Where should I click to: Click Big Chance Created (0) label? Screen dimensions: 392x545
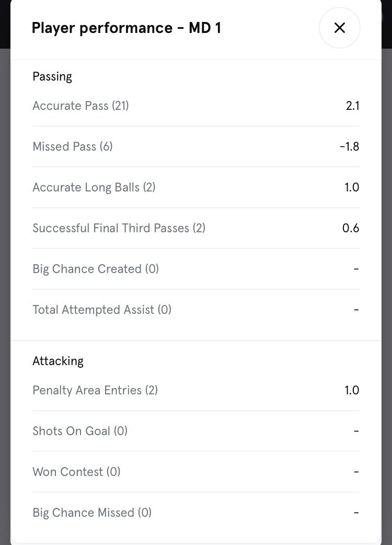click(x=96, y=269)
